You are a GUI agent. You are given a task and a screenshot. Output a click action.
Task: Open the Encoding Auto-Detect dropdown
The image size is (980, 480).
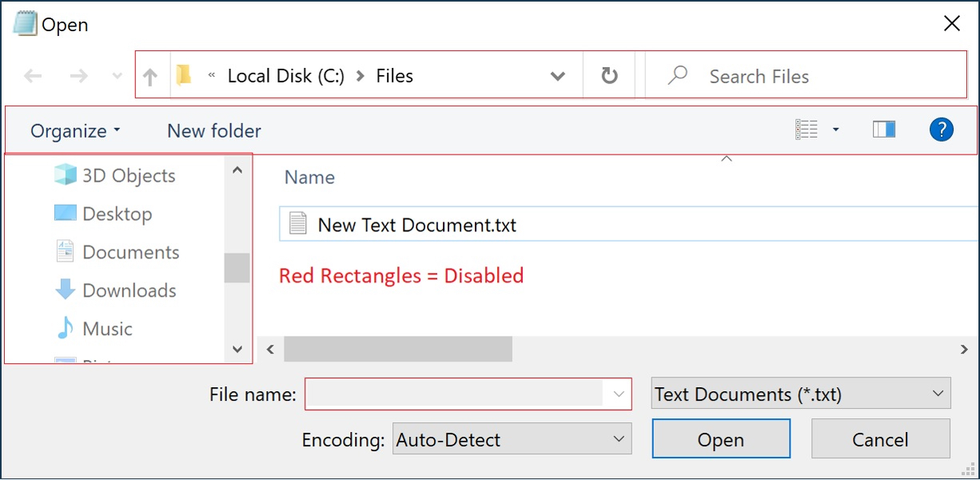(x=512, y=438)
